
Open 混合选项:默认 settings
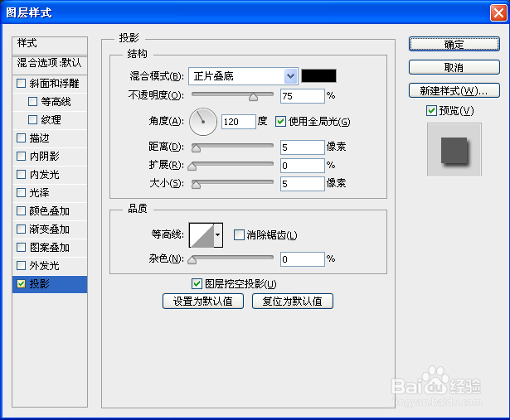click(x=50, y=65)
